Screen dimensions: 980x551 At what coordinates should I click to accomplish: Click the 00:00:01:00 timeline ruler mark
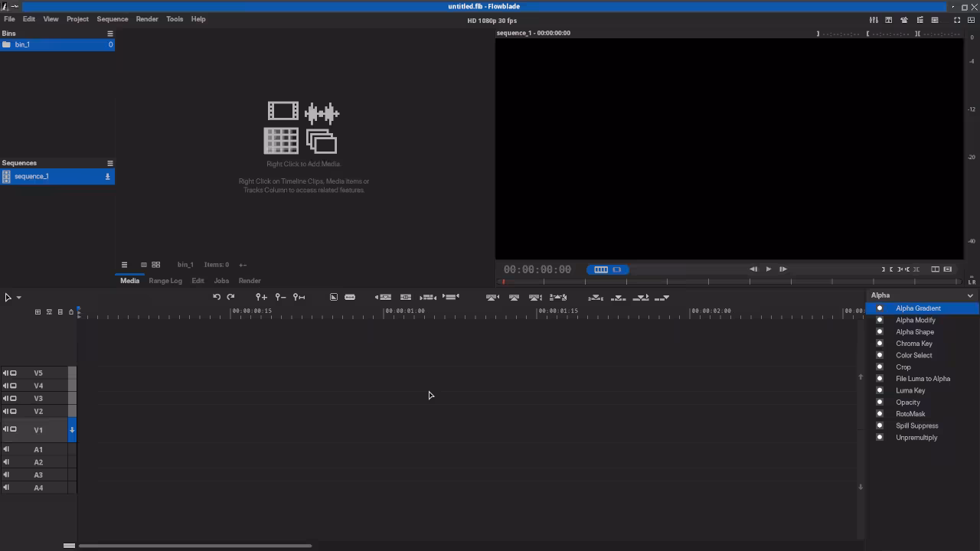405,311
